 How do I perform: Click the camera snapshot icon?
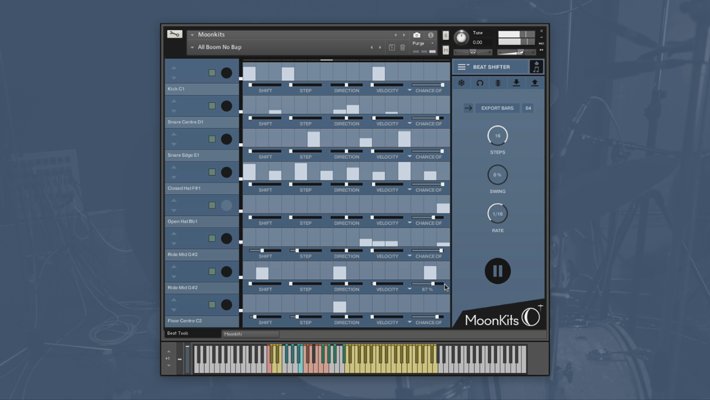tap(417, 35)
